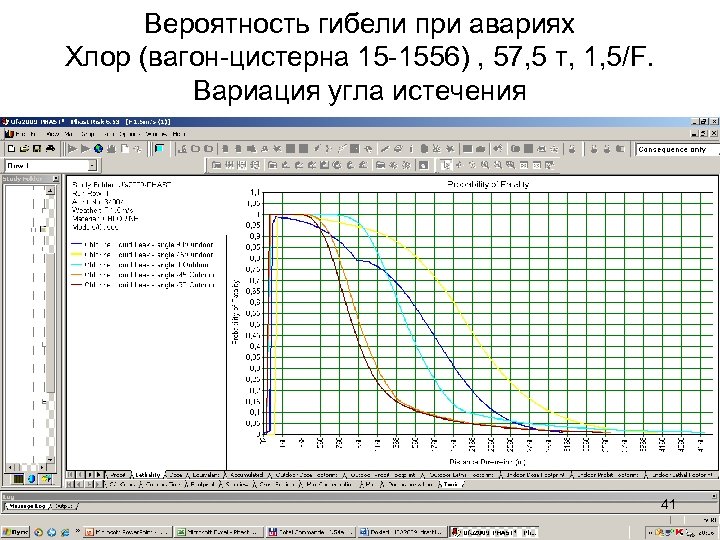Viewport: 720px width, 540px height.
Task: Switch to the Output log tab
Action: click(x=64, y=506)
